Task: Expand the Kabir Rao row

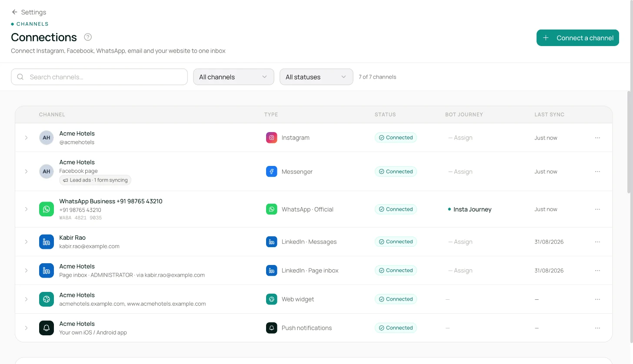Action: coord(26,242)
